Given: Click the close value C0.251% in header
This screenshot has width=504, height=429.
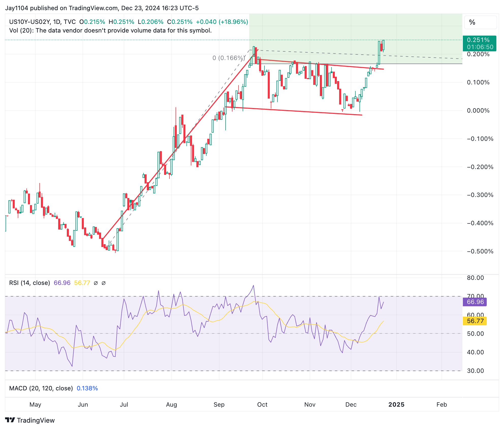Looking at the screenshot, I should point(180,22).
